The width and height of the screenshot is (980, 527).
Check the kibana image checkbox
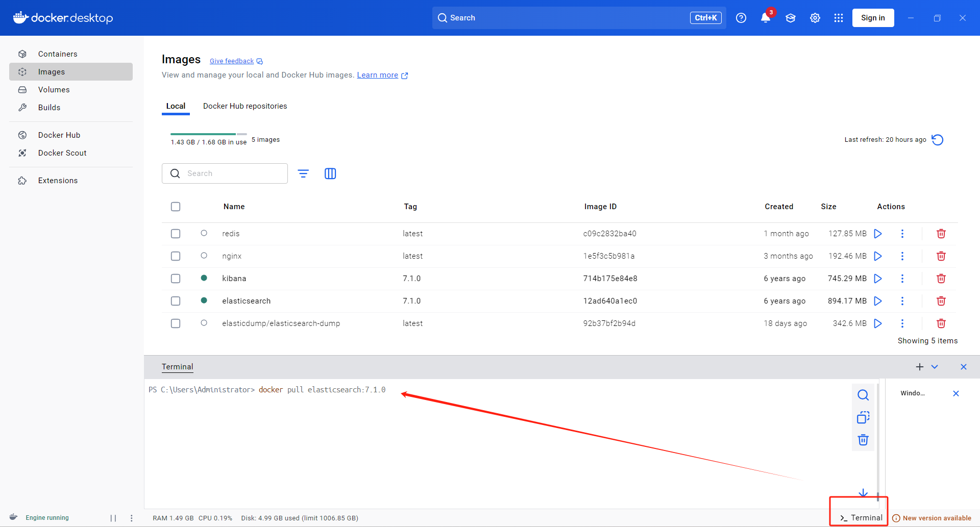click(176, 279)
